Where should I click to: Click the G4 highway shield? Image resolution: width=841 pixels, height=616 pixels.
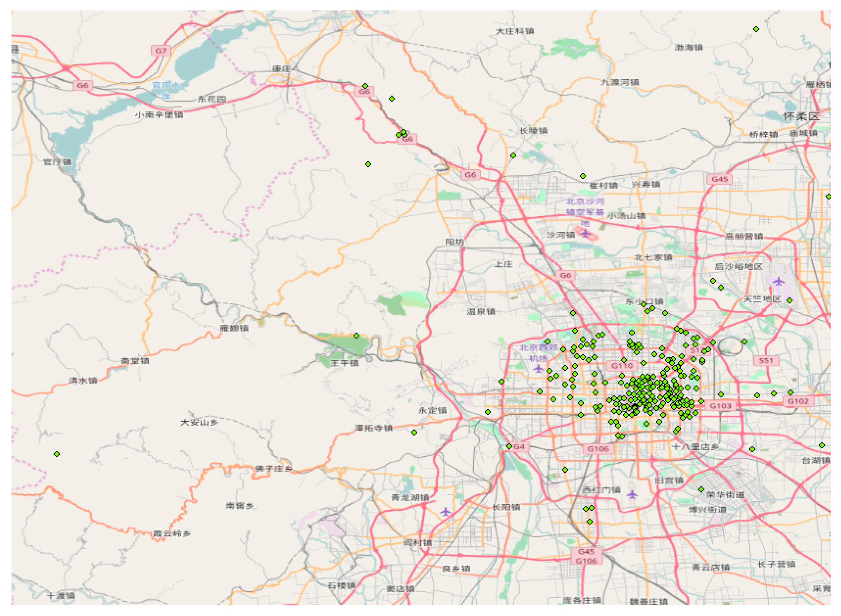[x=519, y=447]
